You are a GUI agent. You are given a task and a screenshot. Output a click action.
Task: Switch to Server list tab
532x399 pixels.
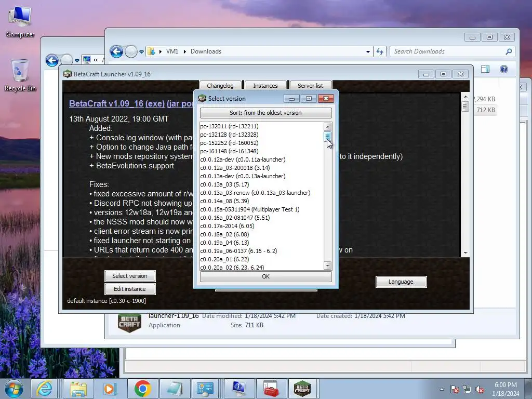tap(311, 86)
